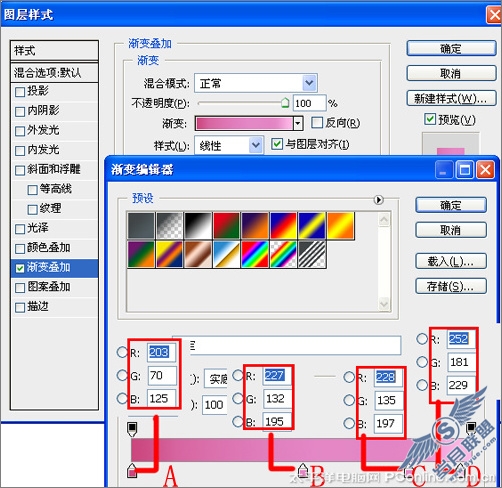Screen dimensions: 502x488
Task: Enable the 斜面和浮雕 bevel checkbox
Action: [20, 170]
